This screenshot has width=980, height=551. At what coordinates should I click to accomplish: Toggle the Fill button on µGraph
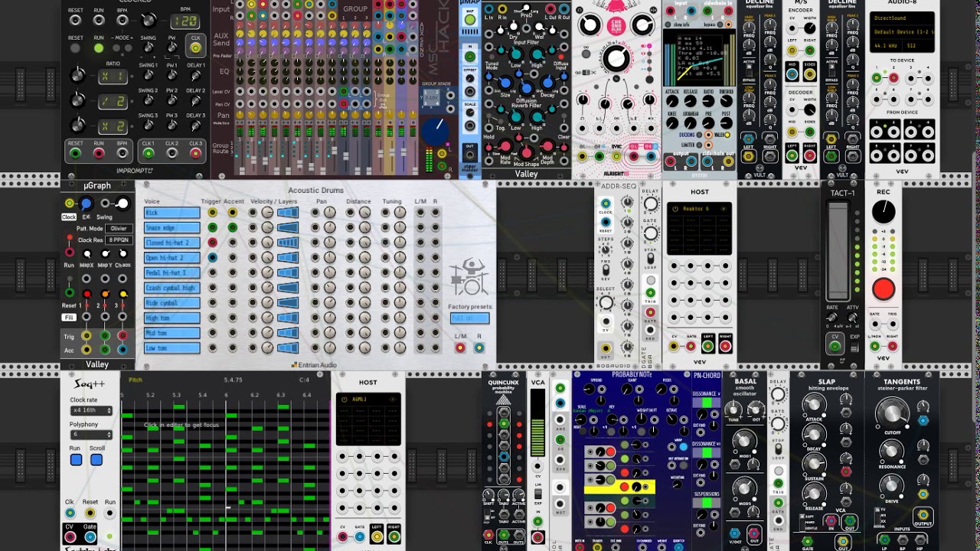click(x=70, y=317)
